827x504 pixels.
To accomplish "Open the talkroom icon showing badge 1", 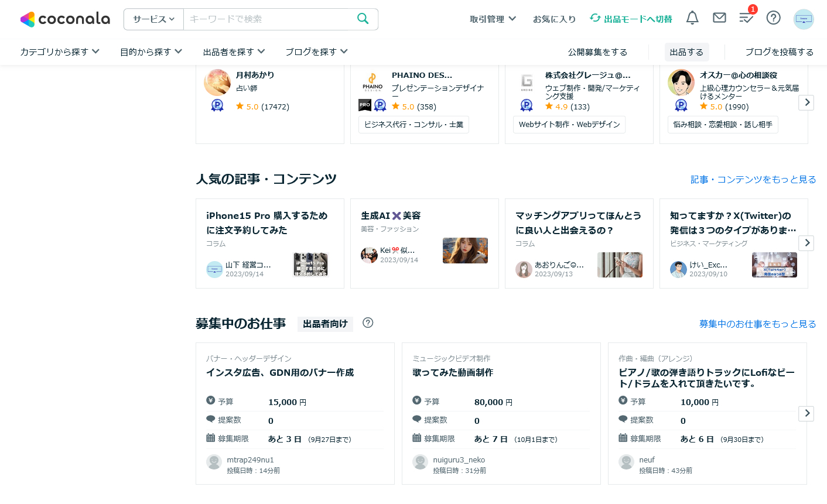I will pyautogui.click(x=746, y=19).
